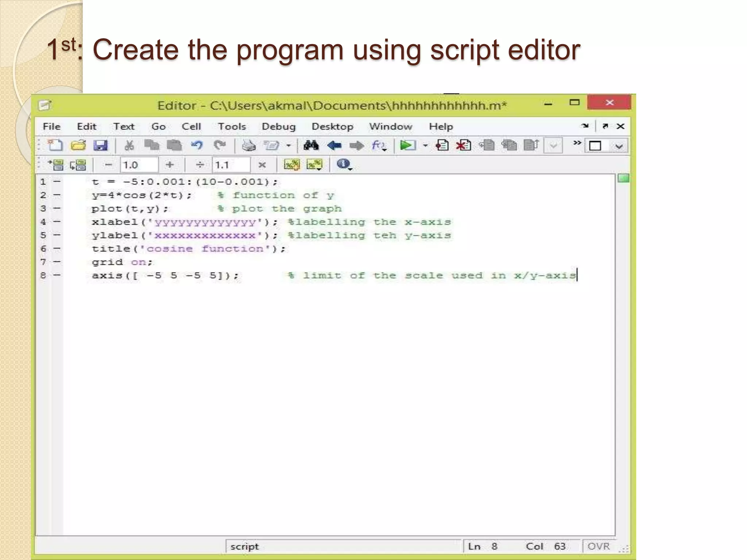Toggle breakpoint dash on line 5
The height and width of the screenshot is (560, 747).
57,235
